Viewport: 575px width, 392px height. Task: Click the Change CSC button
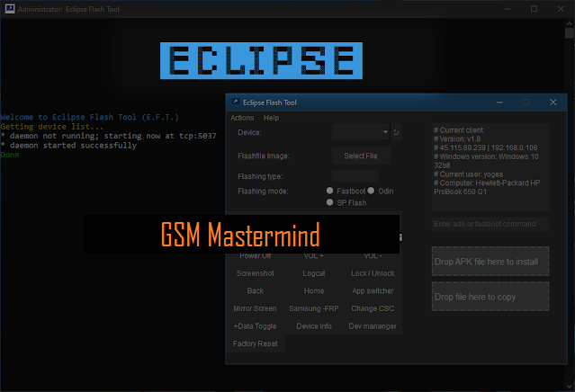coord(373,308)
